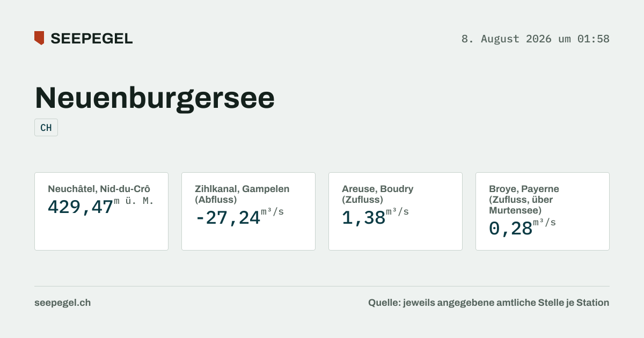Click the -27,24 outflow value
This screenshot has width=644, height=338.
(228, 217)
